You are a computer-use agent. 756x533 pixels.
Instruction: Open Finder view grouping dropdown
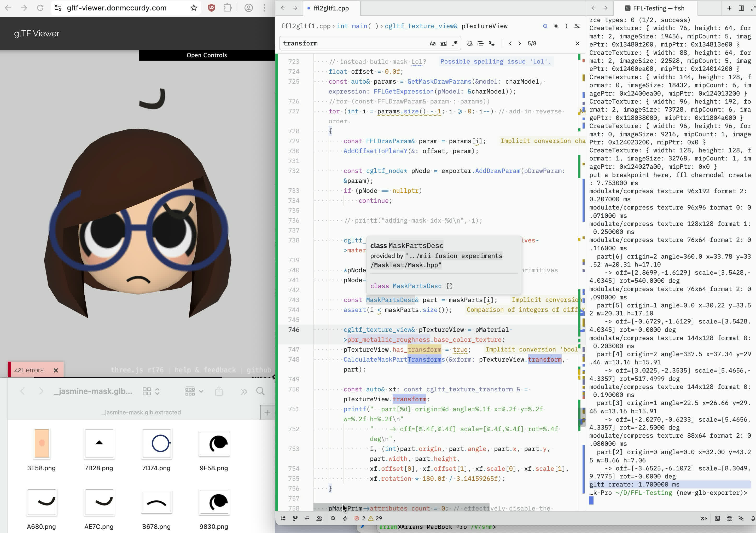click(194, 391)
